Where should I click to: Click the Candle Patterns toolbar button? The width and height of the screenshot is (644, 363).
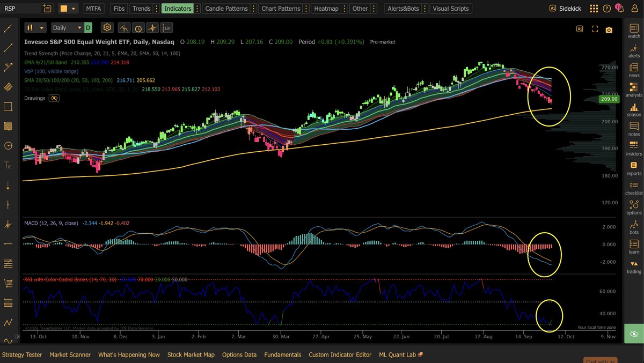[x=226, y=9]
